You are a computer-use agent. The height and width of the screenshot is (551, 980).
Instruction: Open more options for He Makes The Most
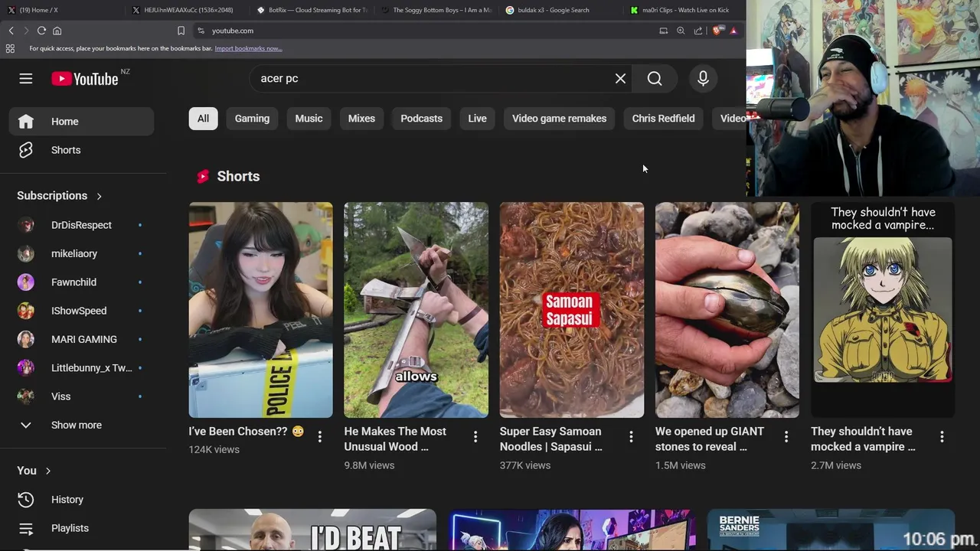click(475, 436)
